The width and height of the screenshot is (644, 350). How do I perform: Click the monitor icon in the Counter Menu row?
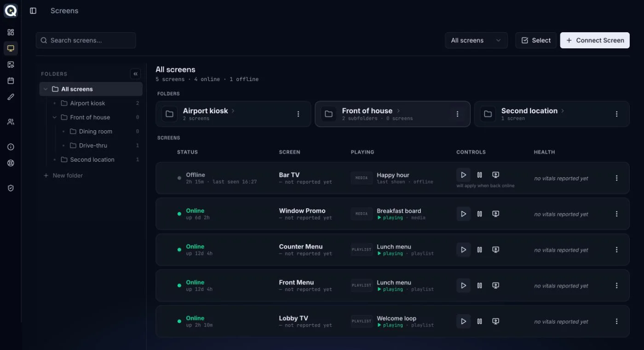click(x=495, y=250)
